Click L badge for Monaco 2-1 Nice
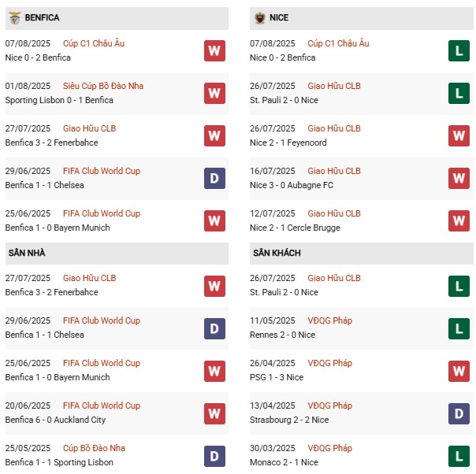476x474 pixels. (459, 455)
